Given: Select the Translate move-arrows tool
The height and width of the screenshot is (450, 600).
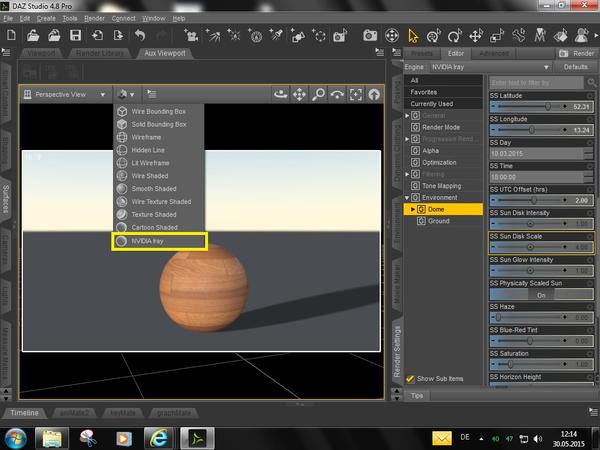Looking at the screenshot, I should (476, 36).
